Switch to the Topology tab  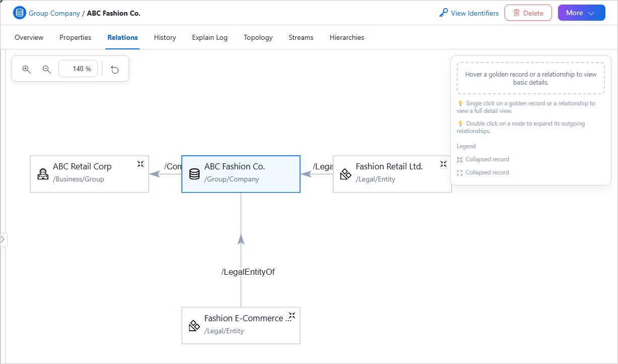(258, 37)
